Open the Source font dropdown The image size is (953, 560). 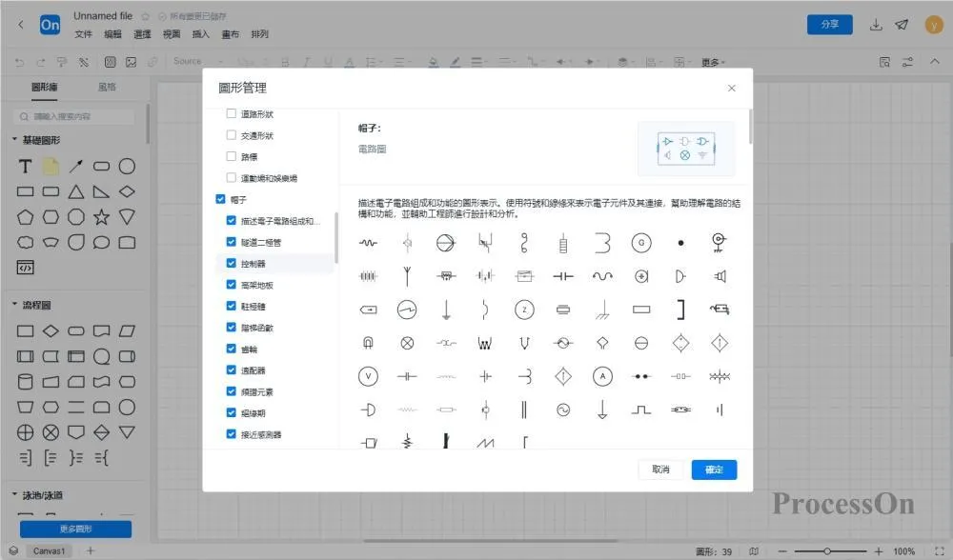[198, 61]
